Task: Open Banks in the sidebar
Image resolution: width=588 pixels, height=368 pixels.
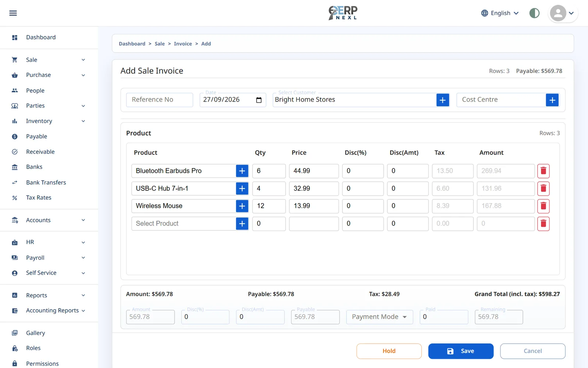Action: 34,167
